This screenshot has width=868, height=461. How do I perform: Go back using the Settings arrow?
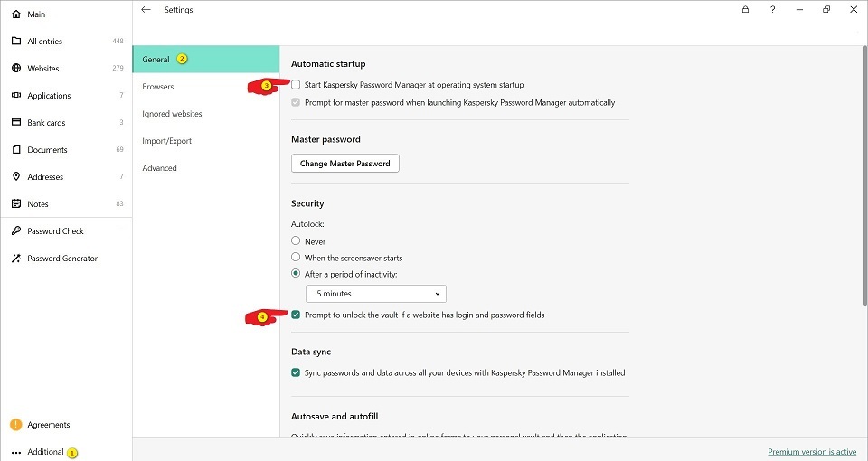(x=146, y=9)
